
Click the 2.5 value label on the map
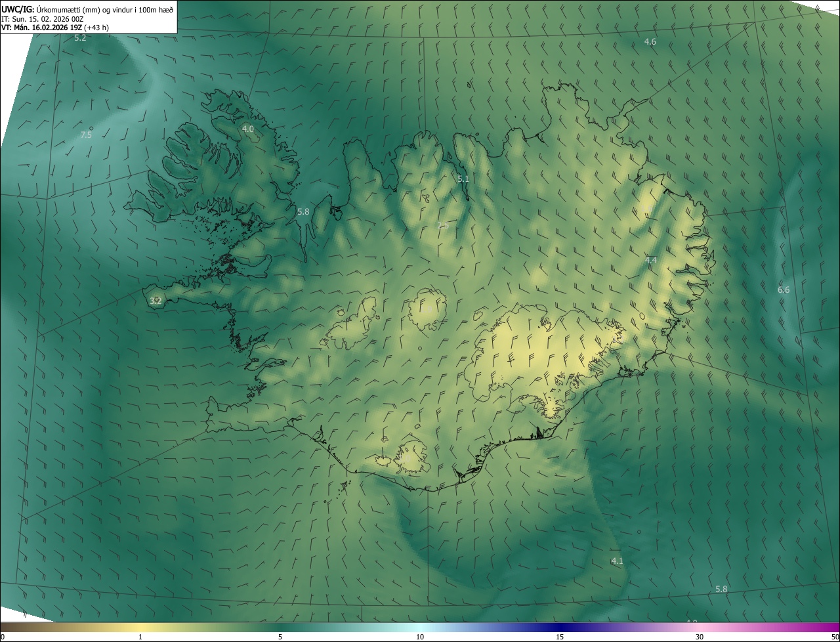443,225
